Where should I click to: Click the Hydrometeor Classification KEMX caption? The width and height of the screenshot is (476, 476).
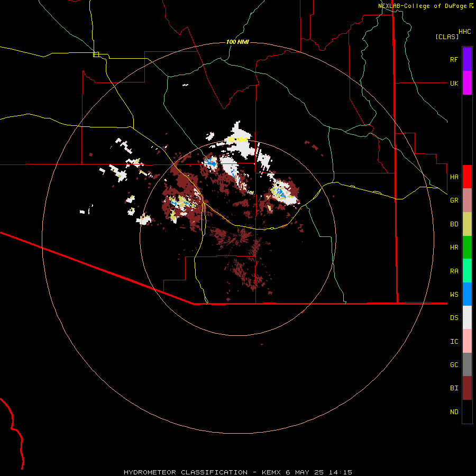237,472
